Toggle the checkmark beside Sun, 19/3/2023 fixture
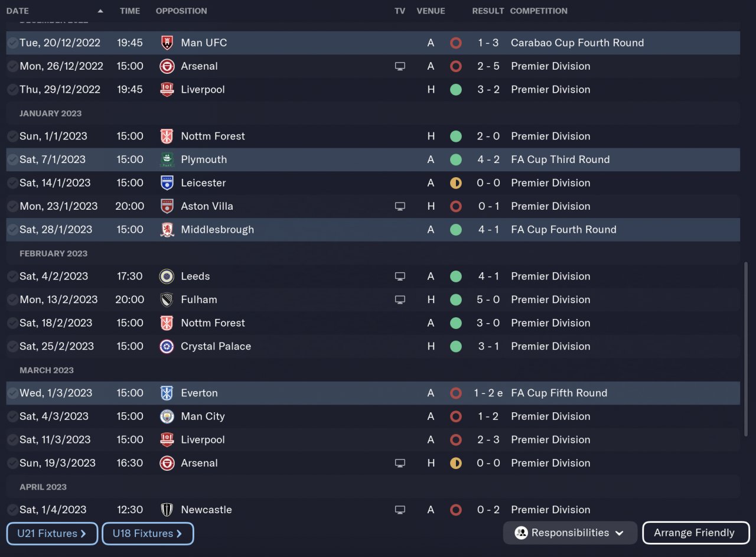The image size is (756, 557). click(12, 463)
